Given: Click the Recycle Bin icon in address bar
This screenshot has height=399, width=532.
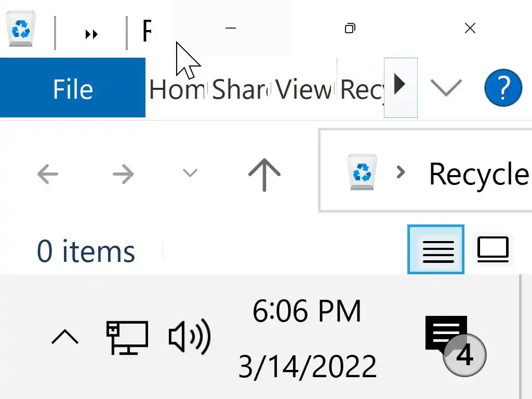Looking at the screenshot, I should pyautogui.click(x=361, y=172).
